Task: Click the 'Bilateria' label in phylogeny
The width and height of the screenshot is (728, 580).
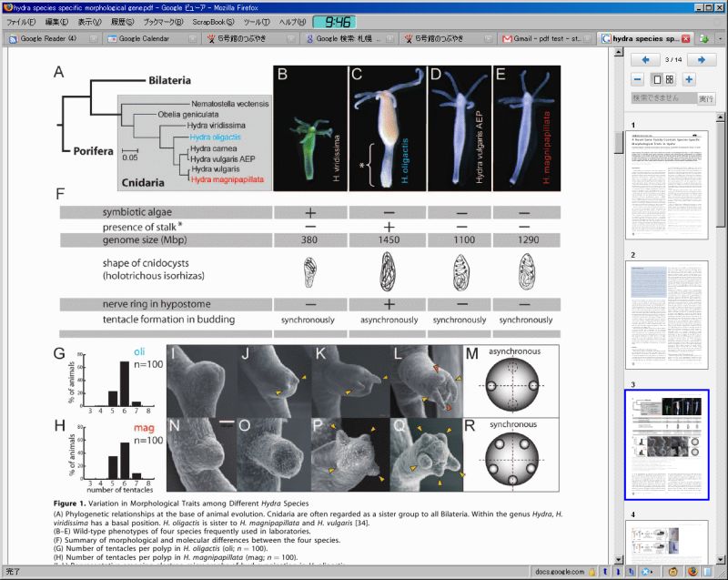Action: pos(169,80)
